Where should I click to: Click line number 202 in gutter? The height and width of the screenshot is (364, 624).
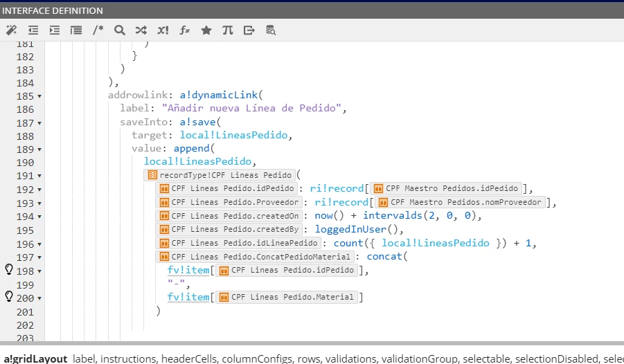click(x=25, y=325)
